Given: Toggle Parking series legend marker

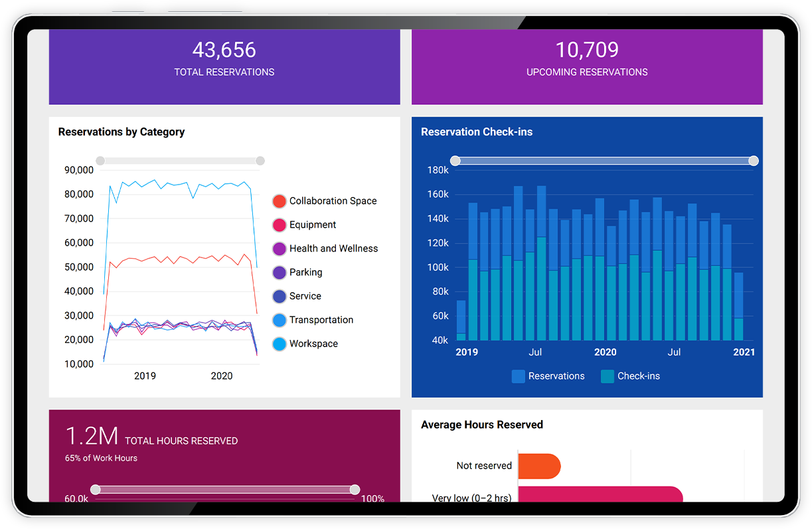Looking at the screenshot, I should pos(280,273).
